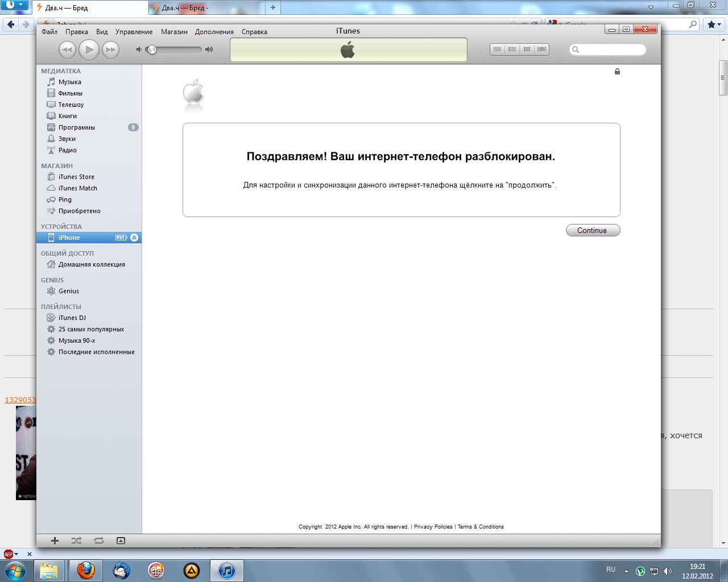728x582 pixels.
Task: Open iTunes Match from the sidebar
Action: (89, 188)
